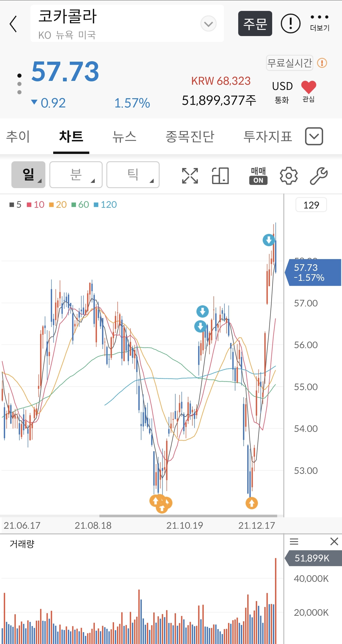The image size is (342, 644).
Task: Tap the 55.00 price axis label
Action: [306, 387]
